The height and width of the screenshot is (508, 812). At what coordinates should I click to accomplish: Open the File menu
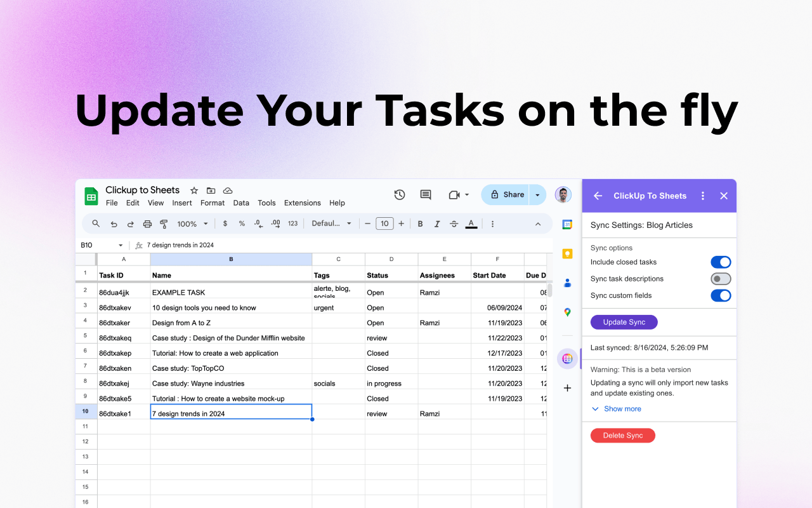click(x=112, y=203)
